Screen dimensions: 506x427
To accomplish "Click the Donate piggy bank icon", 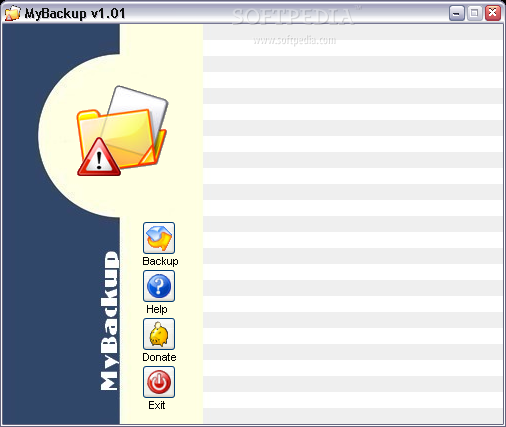I will [159, 334].
